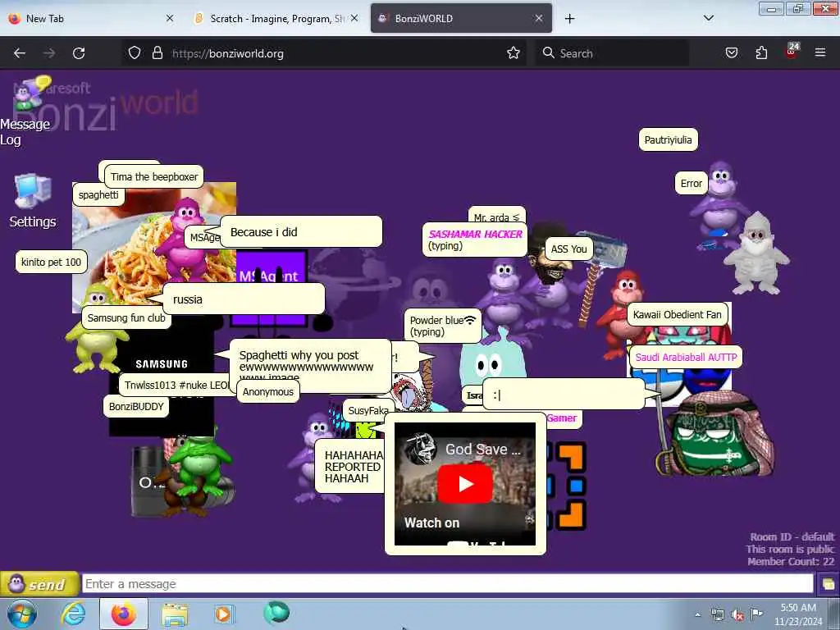Image resolution: width=840 pixels, height=630 pixels.
Task: Click the Anonymous name tag
Action: (x=268, y=391)
